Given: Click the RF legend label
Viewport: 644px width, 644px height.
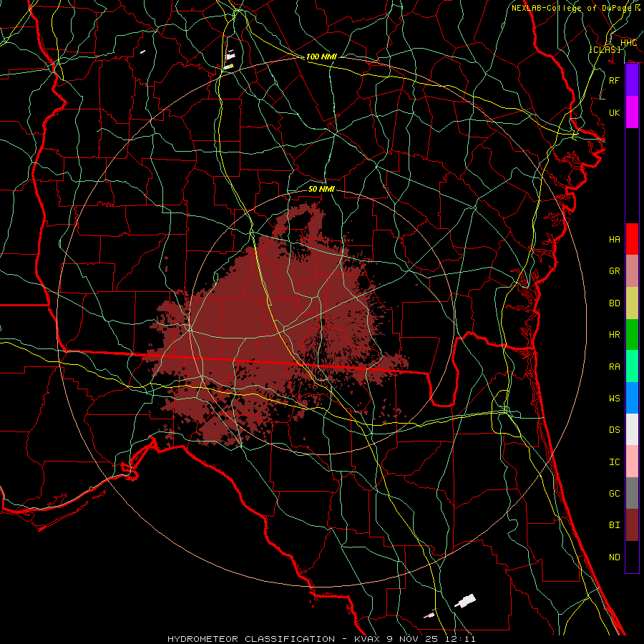Looking at the screenshot, I should click(x=615, y=80).
